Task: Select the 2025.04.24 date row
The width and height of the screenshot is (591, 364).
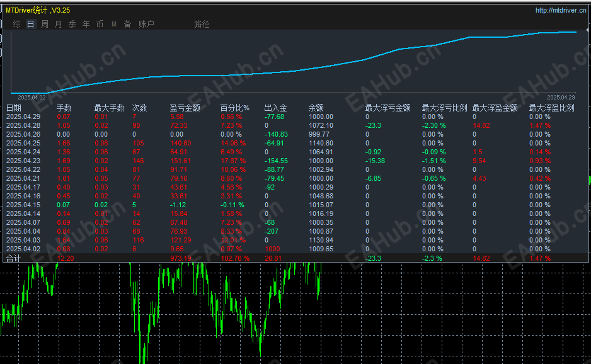Action: point(23,152)
